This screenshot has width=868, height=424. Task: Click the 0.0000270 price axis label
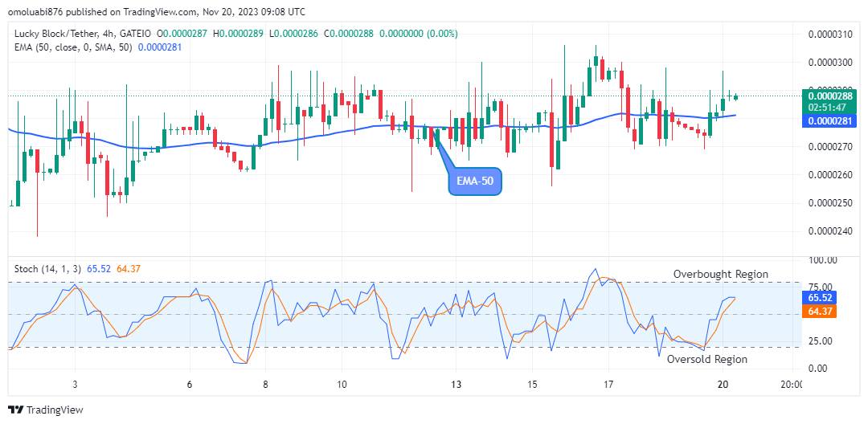[x=830, y=147]
